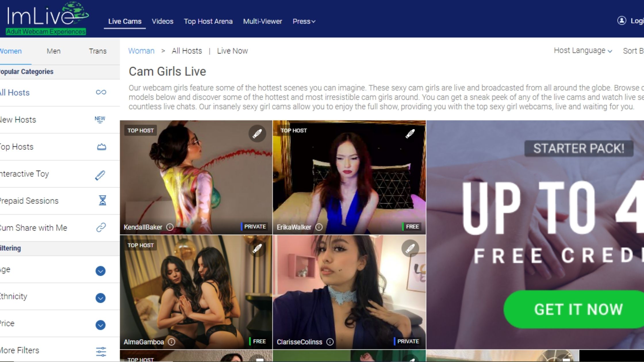644x362 pixels.
Task: Expand the Price filter section
Action: 100,325
